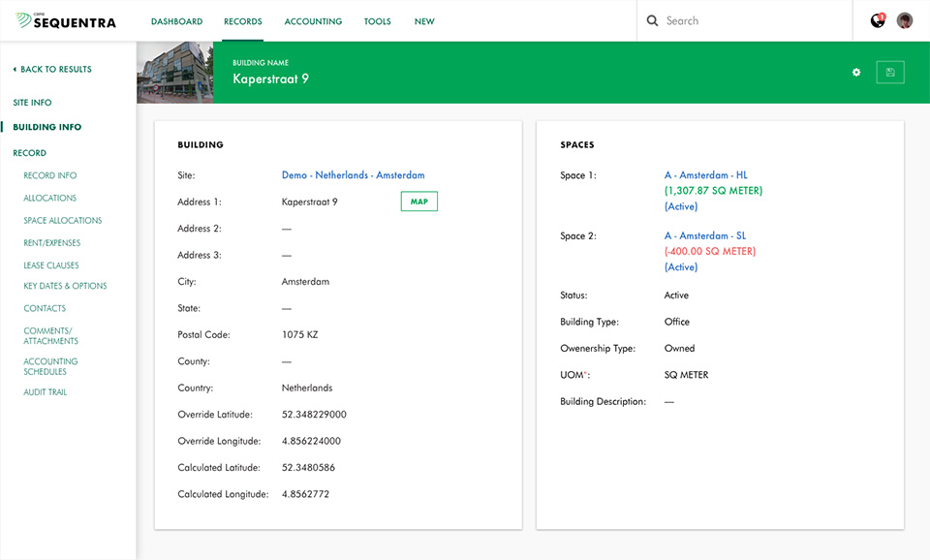The image size is (930, 560).
Task: Go to Site Info section
Action: click(x=32, y=103)
